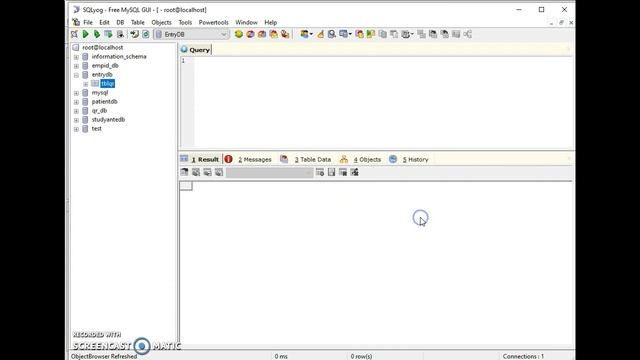Click the New Connection icon in the toolbar
640x360 pixels.
[74, 34]
